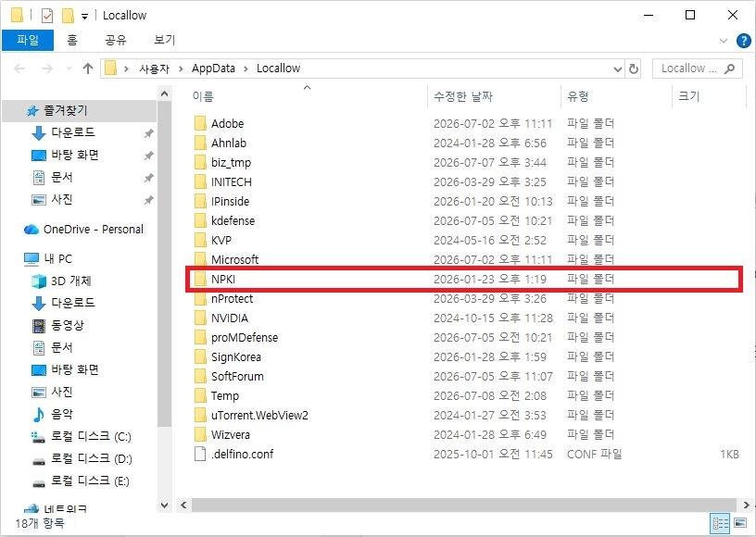The image size is (756, 537).
Task: Select the .delfino.conf file icon
Action: [200, 454]
